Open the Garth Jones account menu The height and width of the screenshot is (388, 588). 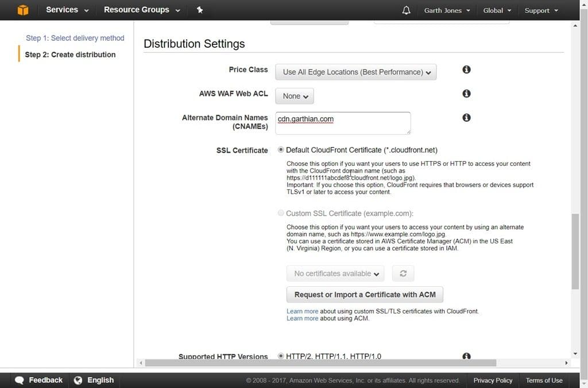(x=447, y=10)
